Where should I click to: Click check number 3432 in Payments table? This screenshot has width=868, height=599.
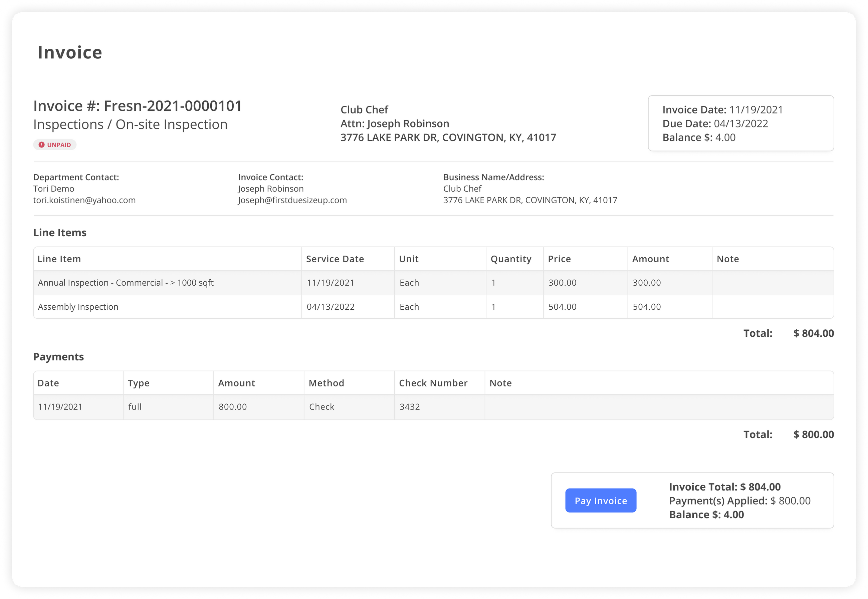click(x=410, y=406)
